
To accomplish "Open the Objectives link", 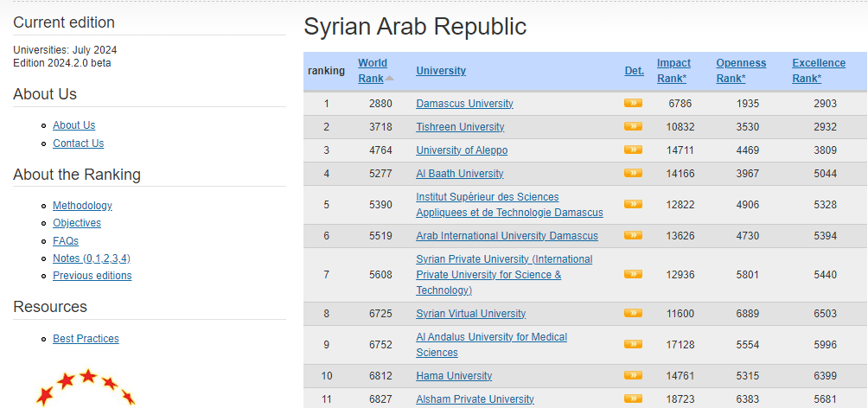I will click(77, 223).
